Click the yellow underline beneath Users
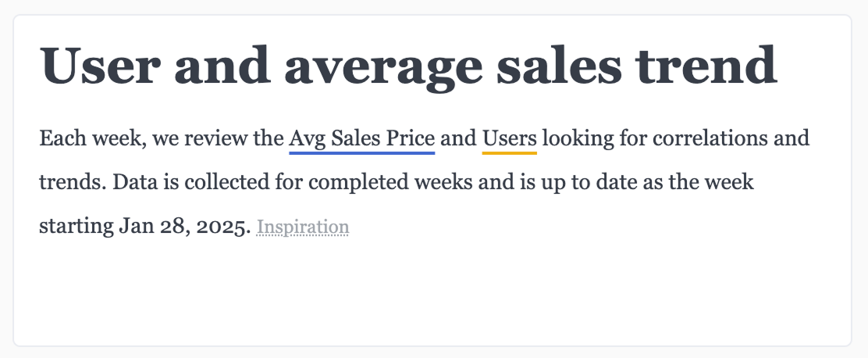Image resolution: width=868 pixels, height=358 pixels. point(509,153)
